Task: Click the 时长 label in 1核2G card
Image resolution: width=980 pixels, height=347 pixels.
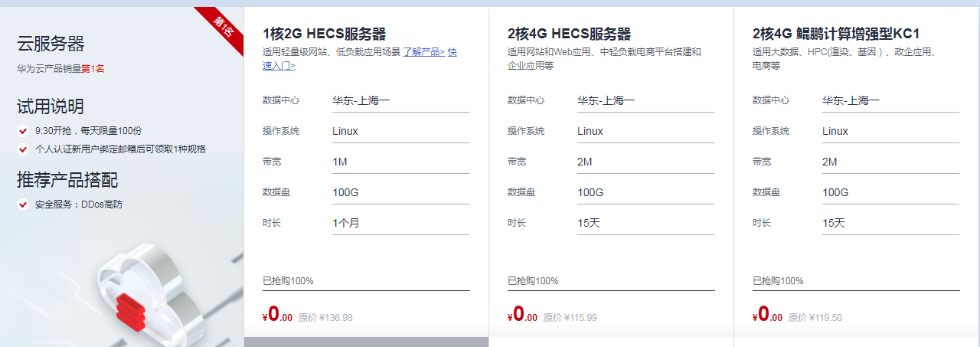Action: coord(272,223)
